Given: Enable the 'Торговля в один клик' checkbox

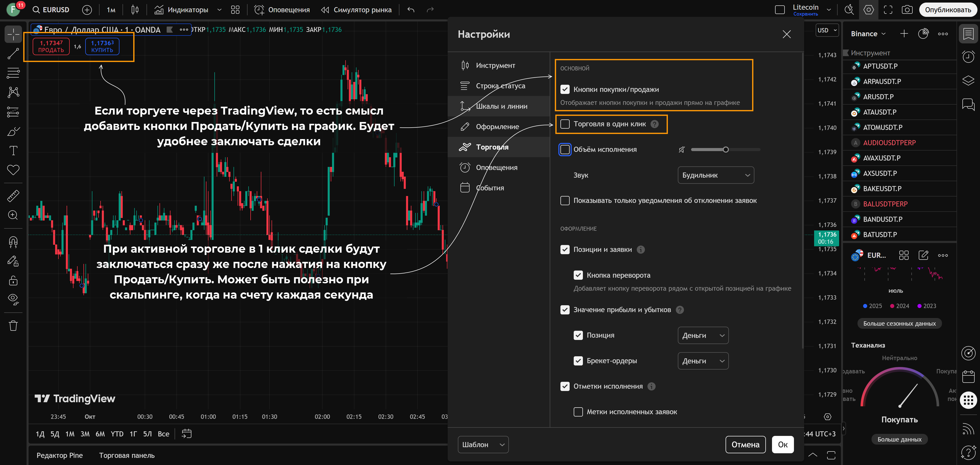Looking at the screenshot, I should [x=565, y=124].
